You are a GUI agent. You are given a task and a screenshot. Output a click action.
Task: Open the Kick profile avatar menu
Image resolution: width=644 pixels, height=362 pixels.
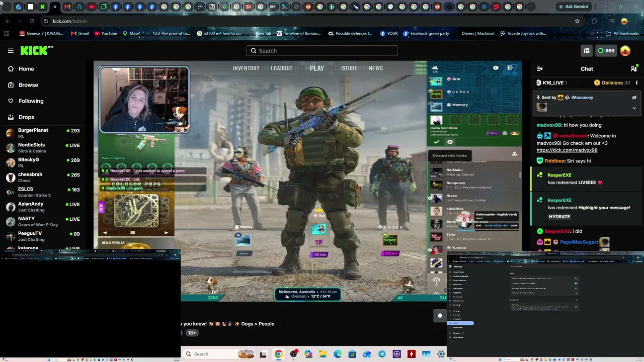(x=625, y=51)
